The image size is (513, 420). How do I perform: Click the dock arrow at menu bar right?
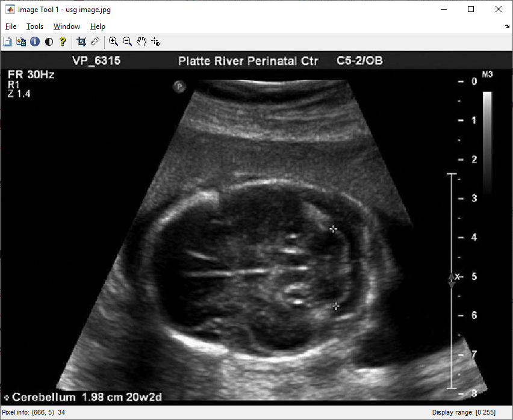pyautogui.click(x=507, y=26)
